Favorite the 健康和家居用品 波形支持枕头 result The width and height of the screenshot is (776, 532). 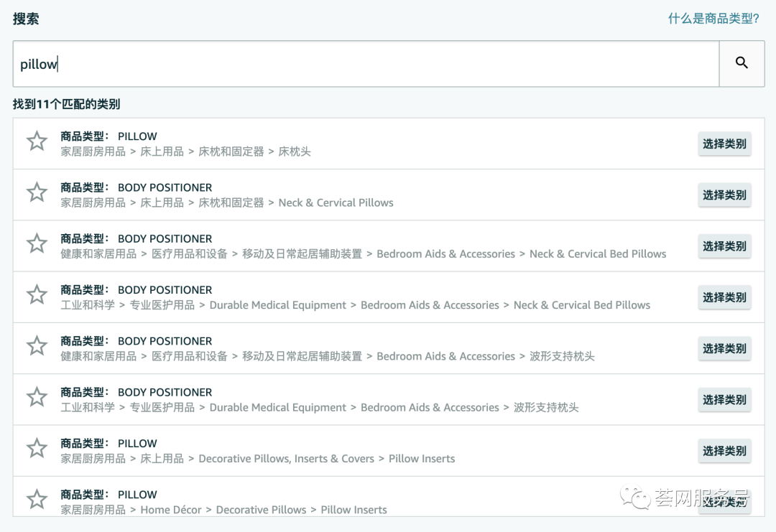(37, 346)
